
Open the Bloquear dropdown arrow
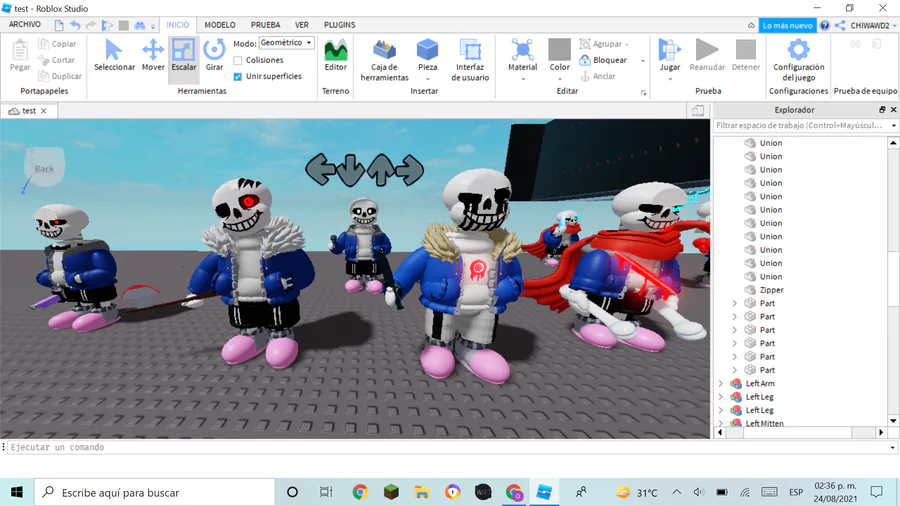click(643, 60)
